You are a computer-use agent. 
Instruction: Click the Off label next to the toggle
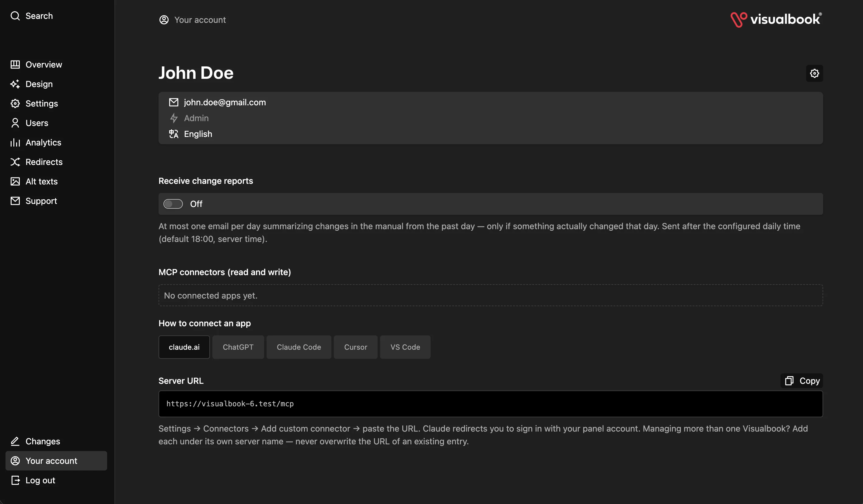point(196,204)
